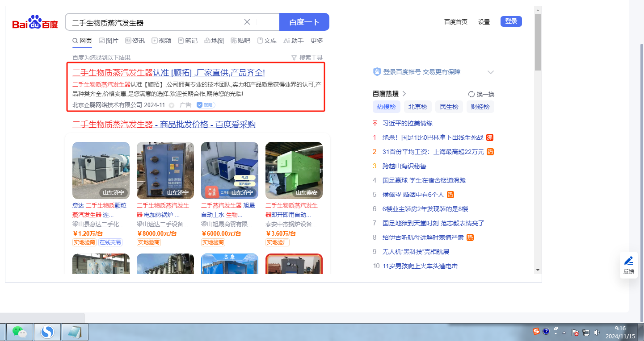Expand the 登录百度帐号 panel chevron
The height and width of the screenshot is (341, 644).
tap(490, 72)
